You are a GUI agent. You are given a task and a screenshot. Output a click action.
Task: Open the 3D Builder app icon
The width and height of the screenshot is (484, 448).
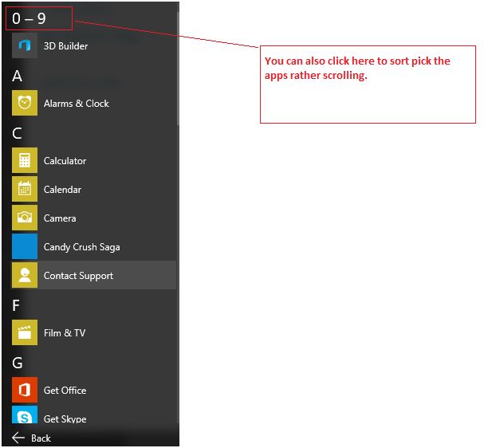[x=25, y=45]
